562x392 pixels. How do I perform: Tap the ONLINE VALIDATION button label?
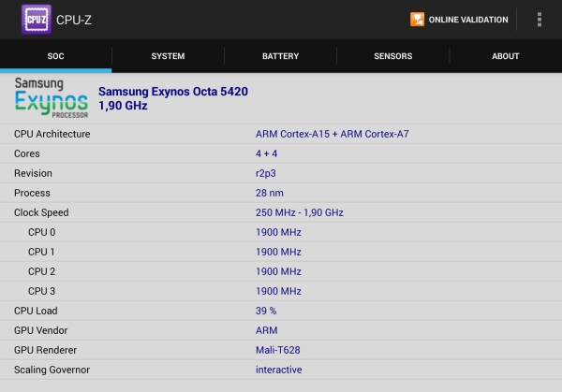[x=468, y=20]
